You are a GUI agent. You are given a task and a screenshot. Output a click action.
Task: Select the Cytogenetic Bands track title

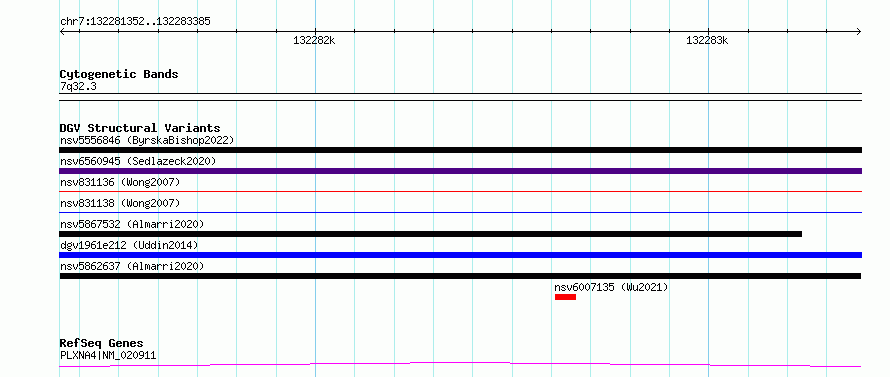[x=119, y=74]
